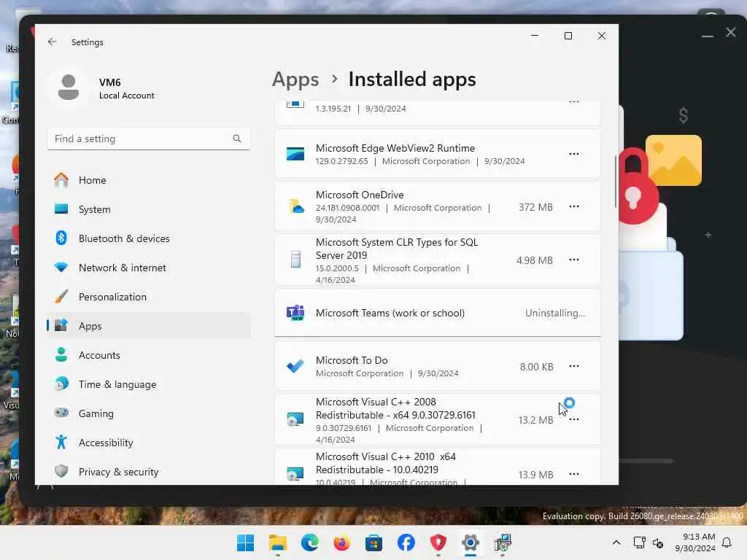The image size is (747, 560).
Task: Maximize the Settings window
Action: [568, 36]
